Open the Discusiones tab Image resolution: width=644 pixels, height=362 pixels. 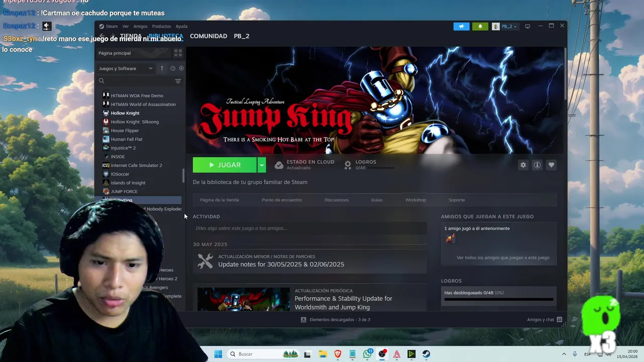pos(337,200)
